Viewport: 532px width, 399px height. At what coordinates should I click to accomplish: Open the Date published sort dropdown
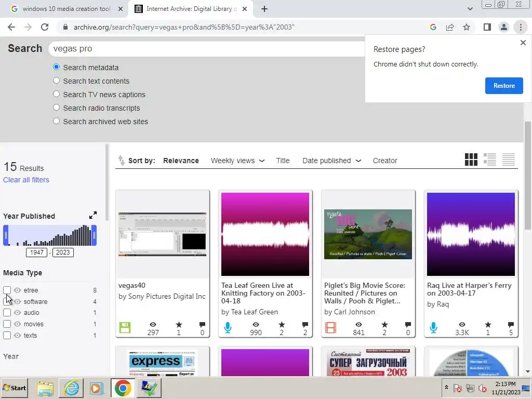331,161
